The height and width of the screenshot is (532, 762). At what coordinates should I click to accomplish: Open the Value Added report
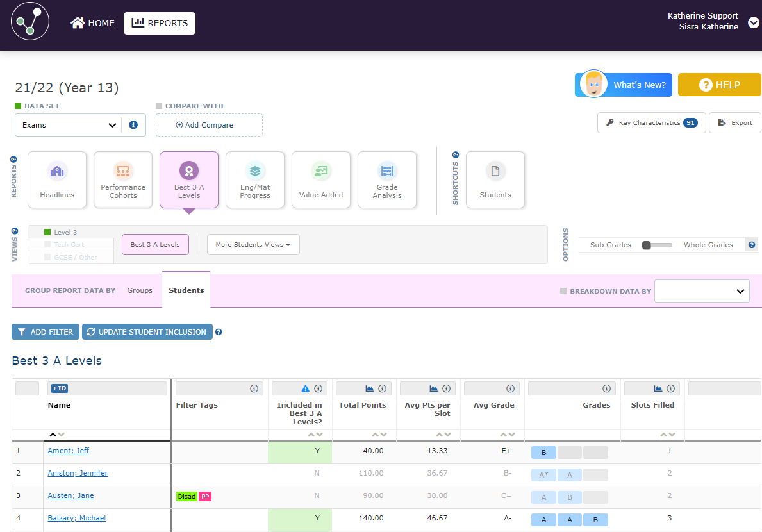coord(321,180)
